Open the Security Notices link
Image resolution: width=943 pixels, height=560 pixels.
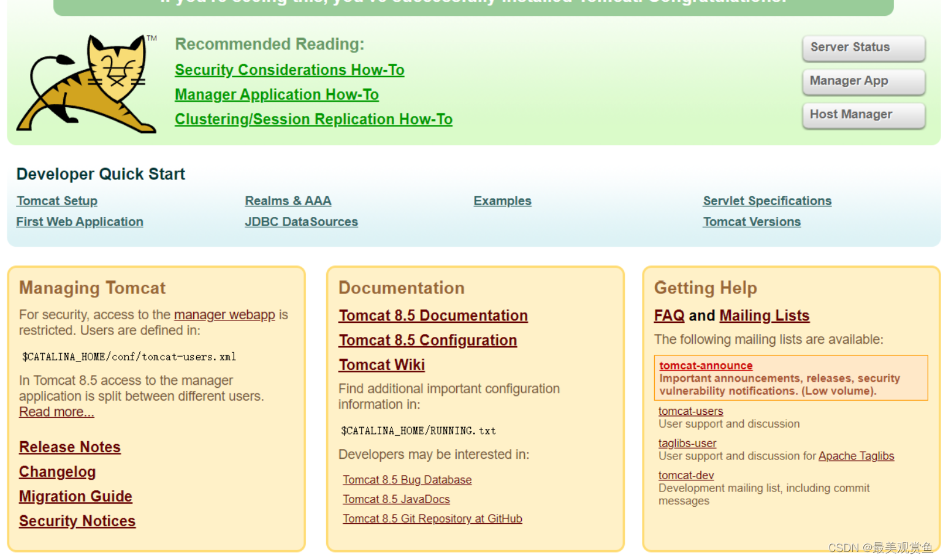[x=77, y=521]
